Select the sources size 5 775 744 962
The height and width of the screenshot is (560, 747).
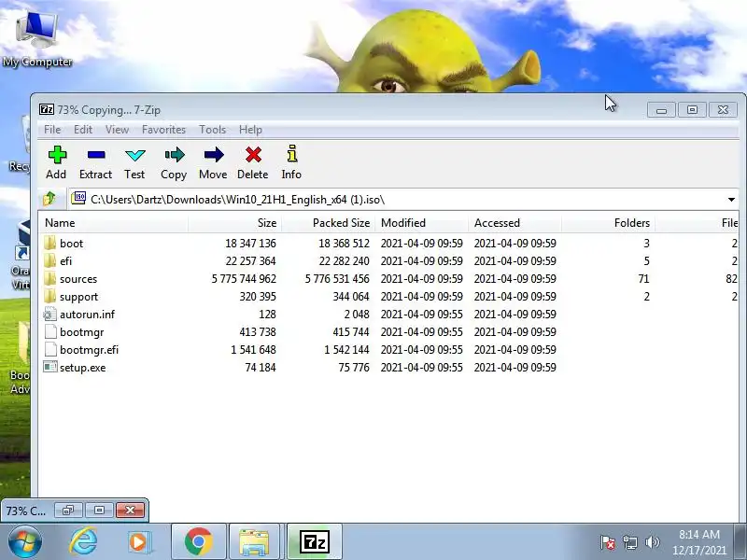click(x=244, y=278)
